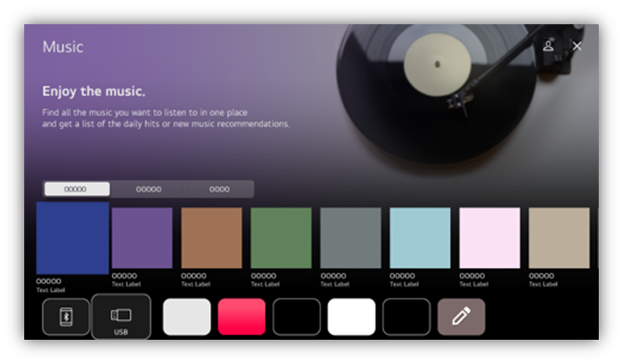Open the dark blue album tile
The image size is (623, 364).
coord(72,238)
